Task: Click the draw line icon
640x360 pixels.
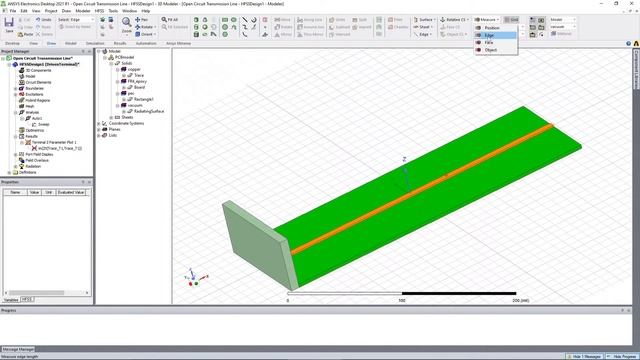Action: point(244,20)
